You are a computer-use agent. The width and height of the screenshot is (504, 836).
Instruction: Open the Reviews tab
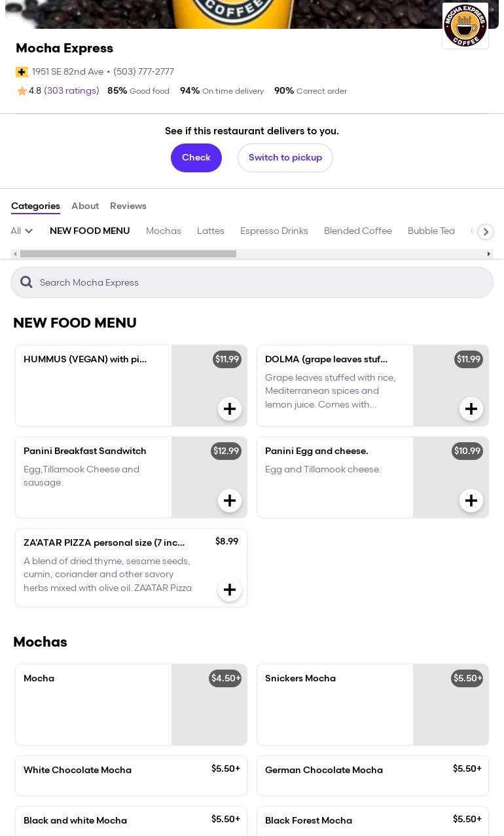coord(128,206)
